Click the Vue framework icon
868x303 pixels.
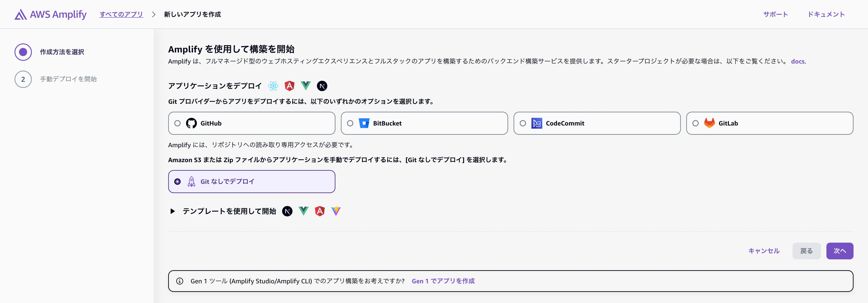[306, 86]
